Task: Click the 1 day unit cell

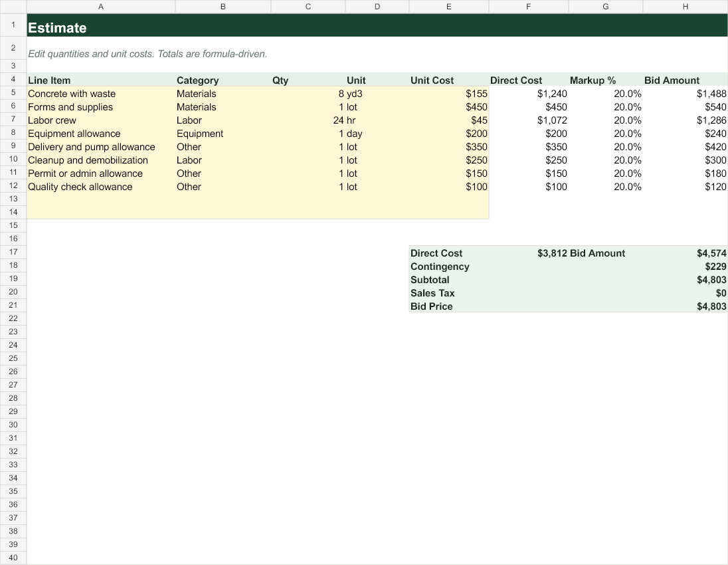Action: [377, 134]
